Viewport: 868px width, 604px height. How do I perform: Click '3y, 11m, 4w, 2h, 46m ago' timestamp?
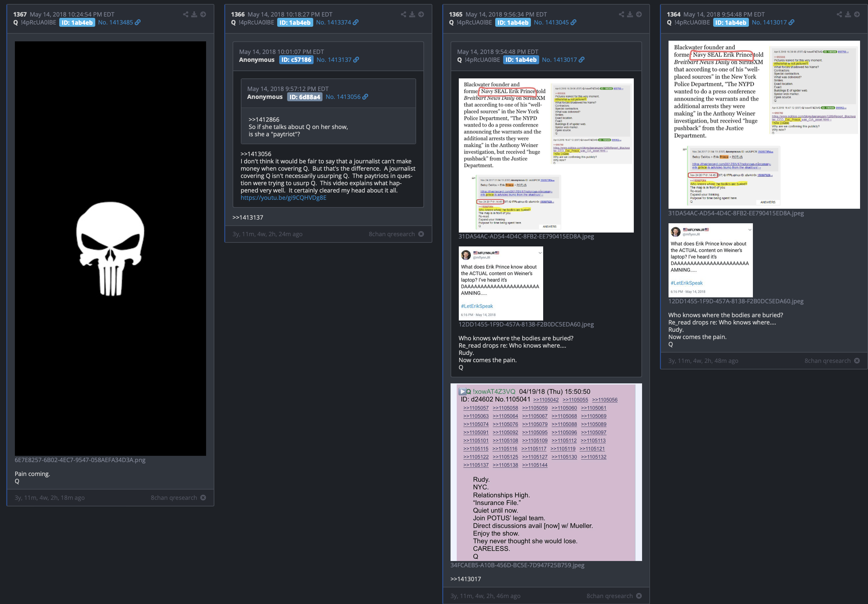point(485,596)
